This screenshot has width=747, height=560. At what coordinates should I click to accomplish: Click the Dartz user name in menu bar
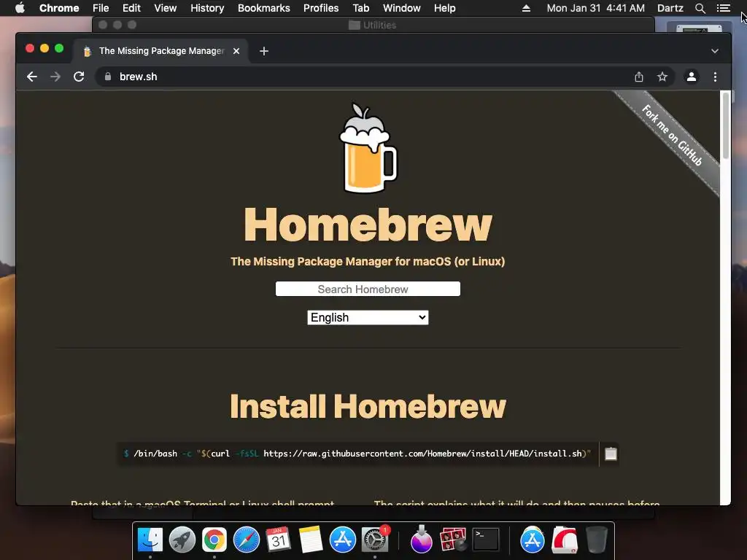[670, 8]
